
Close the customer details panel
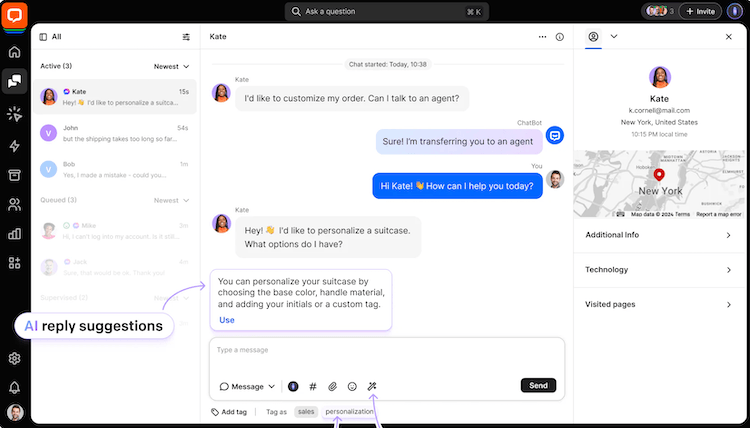tap(728, 37)
